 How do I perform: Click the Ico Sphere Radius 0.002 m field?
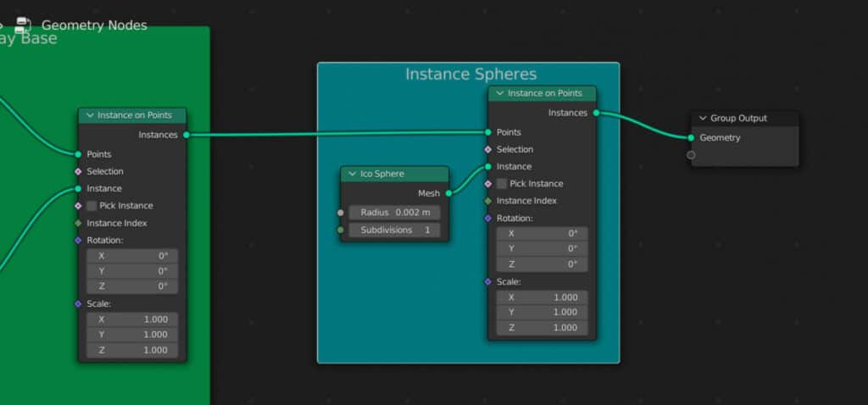[395, 213]
